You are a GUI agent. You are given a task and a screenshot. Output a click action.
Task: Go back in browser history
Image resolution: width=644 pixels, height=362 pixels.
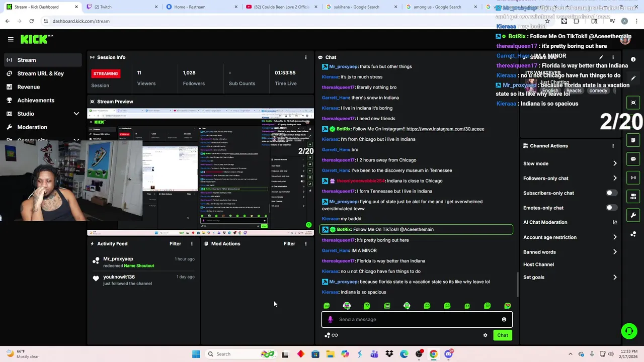tap(8, 21)
